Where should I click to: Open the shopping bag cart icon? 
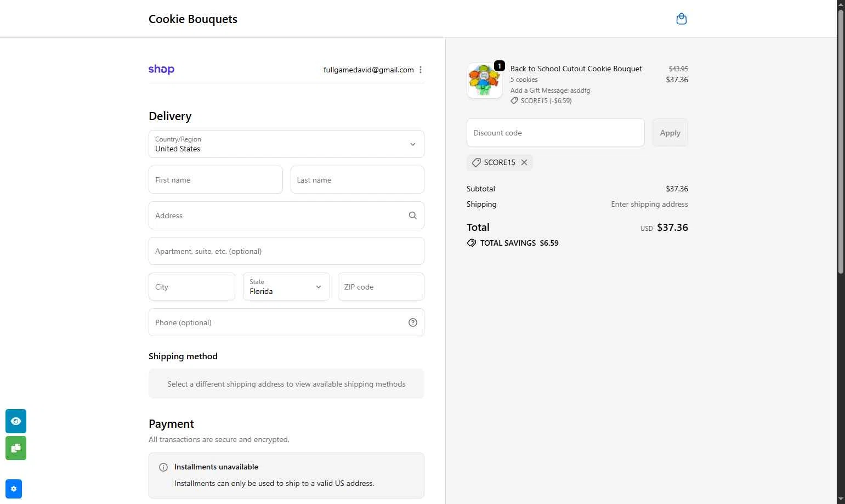pyautogui.click(x=682, y=19)
